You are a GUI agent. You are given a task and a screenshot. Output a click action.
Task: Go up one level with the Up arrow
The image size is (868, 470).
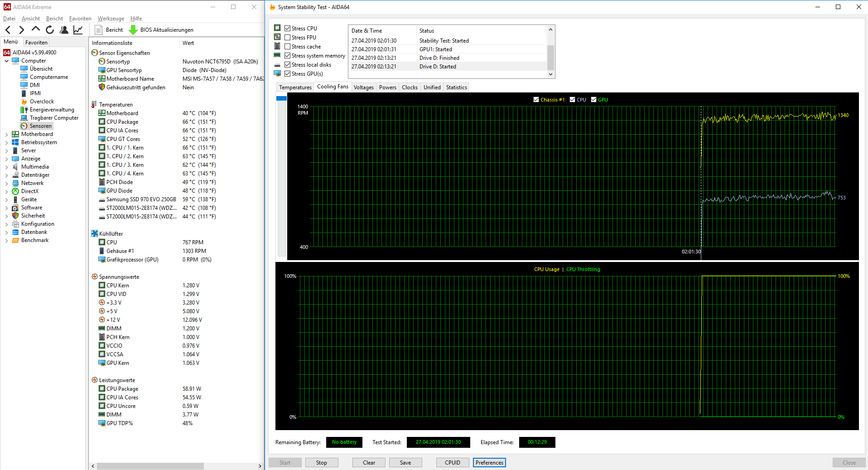click(36, 29)
